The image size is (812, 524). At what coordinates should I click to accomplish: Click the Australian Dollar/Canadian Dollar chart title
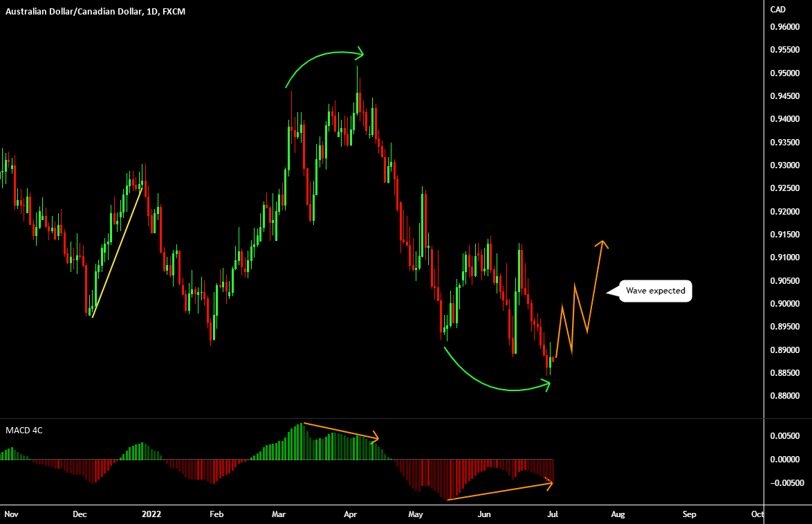(95, 11)
